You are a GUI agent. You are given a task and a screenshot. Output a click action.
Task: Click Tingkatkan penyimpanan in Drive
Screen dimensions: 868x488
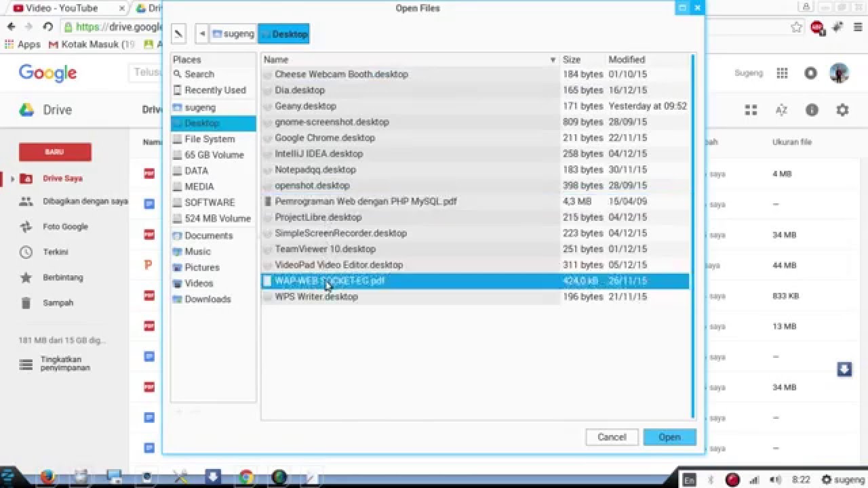coord(65,364)
